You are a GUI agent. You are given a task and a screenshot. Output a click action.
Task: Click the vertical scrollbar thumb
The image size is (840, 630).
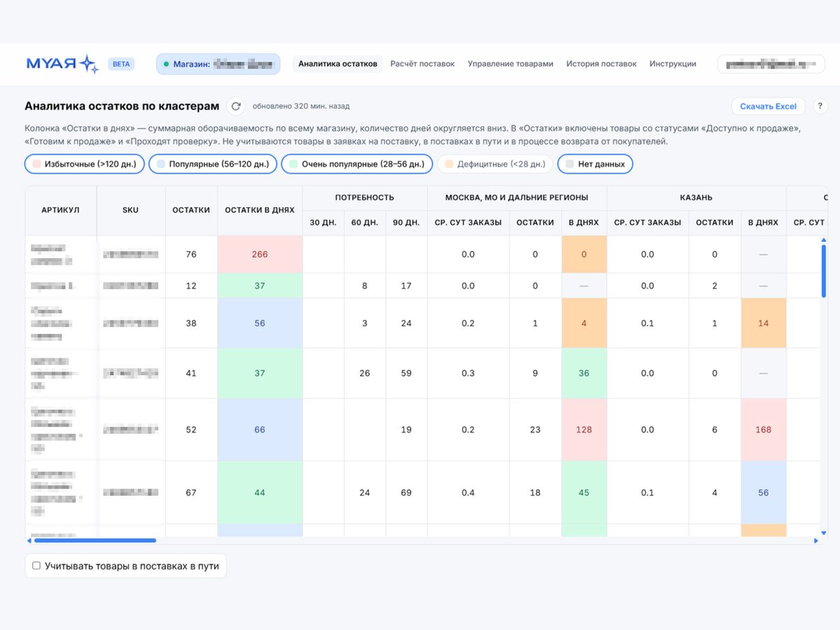click(824, 271)
